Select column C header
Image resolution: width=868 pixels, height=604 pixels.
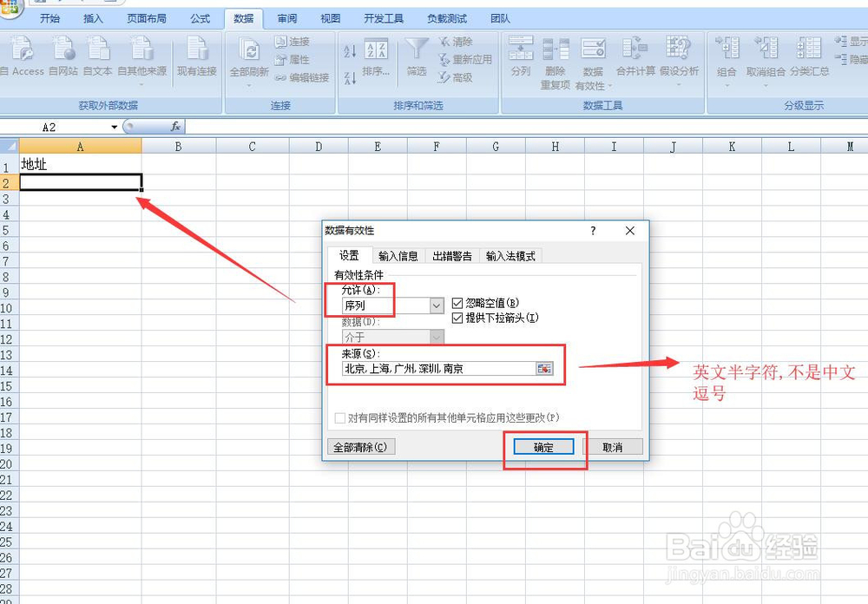[253, 147]
